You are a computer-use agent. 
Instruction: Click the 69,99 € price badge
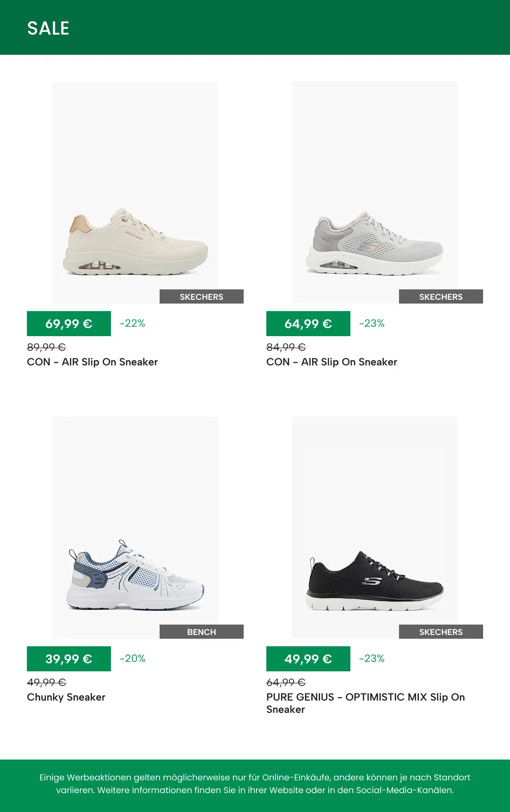[x=69, y=324]
